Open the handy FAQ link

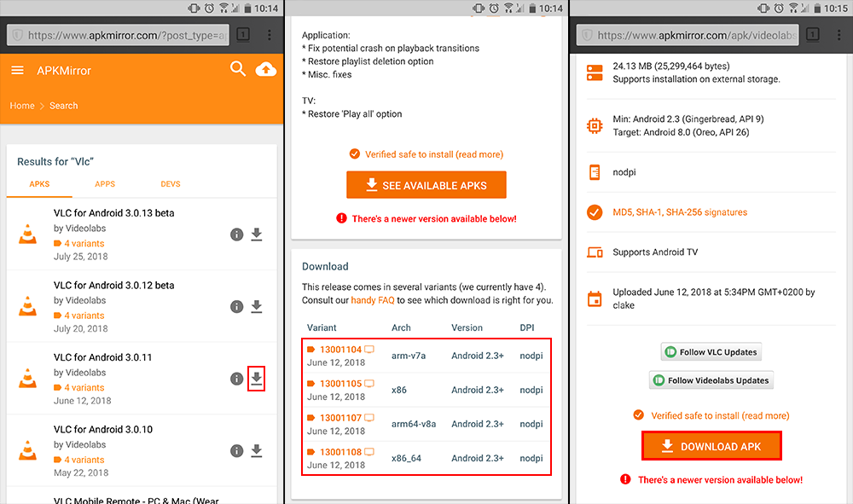(x=373, y=300)
